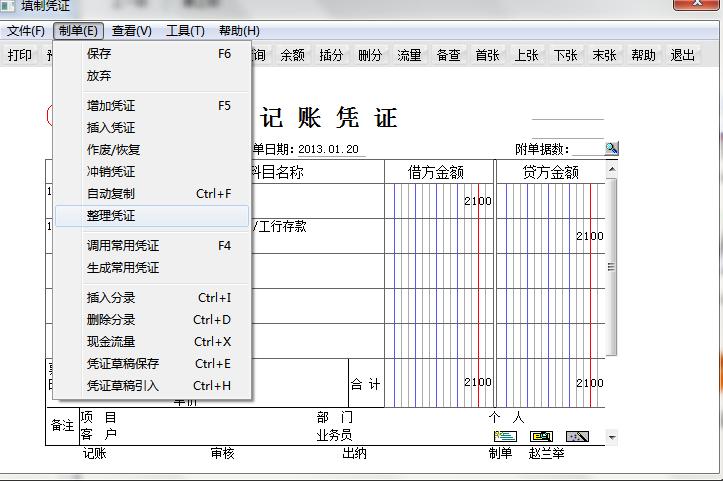Click the 删分 toolbar button

click(x=370, y=55)
